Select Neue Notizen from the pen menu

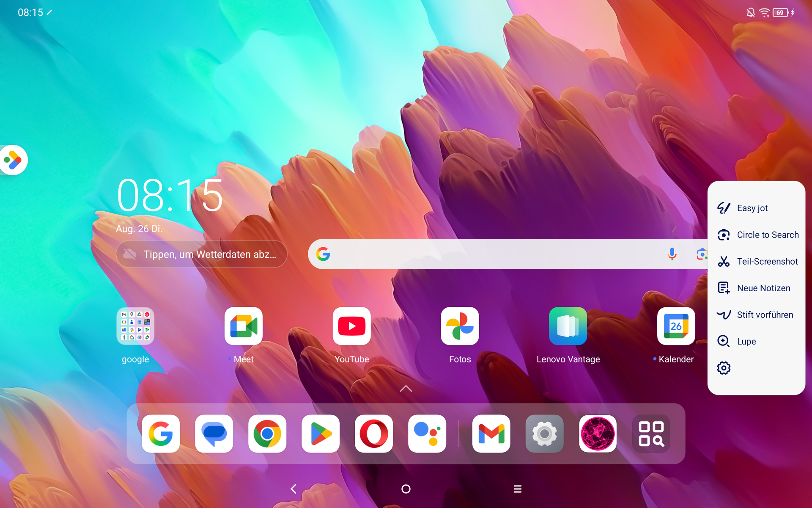click(x=757, y=288)
